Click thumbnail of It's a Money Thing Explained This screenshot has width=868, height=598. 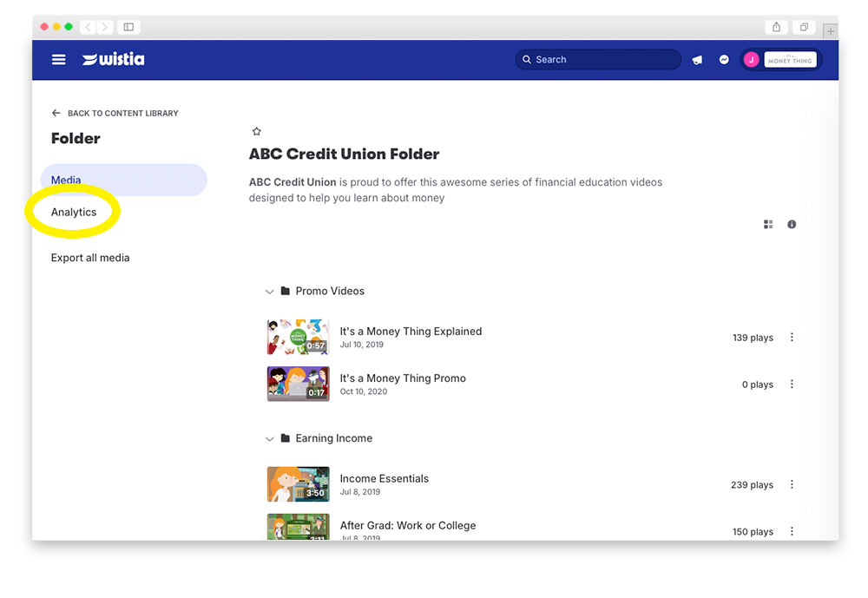299,337
